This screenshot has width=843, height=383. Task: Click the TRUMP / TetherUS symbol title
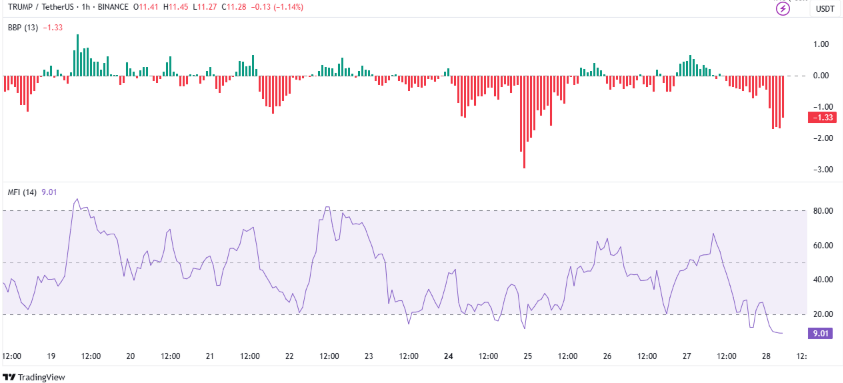point(41,8)
